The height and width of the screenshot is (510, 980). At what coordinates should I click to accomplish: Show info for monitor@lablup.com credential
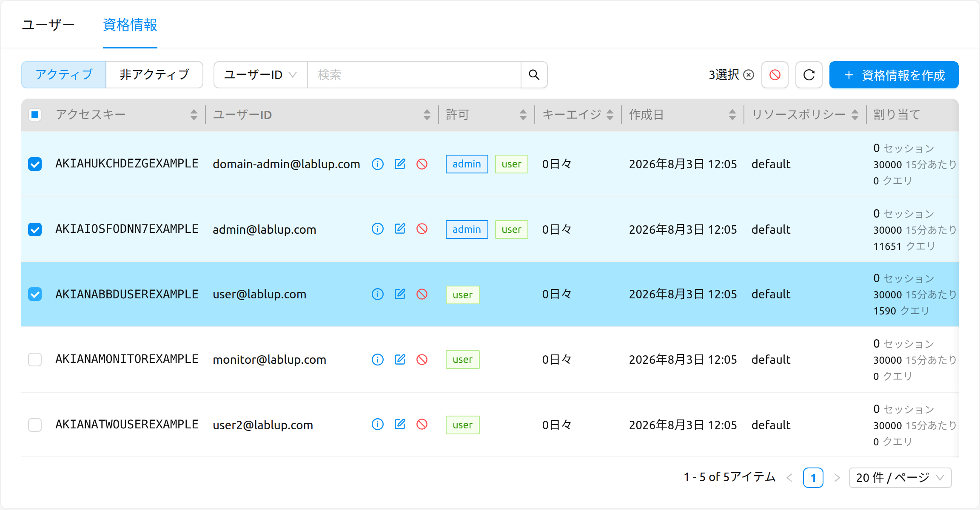point(377,360)
